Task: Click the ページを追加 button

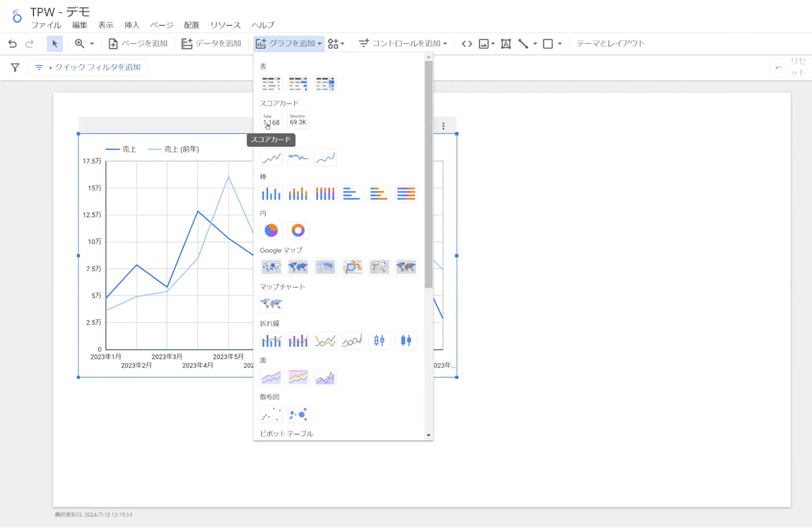Action: point(138,44)
